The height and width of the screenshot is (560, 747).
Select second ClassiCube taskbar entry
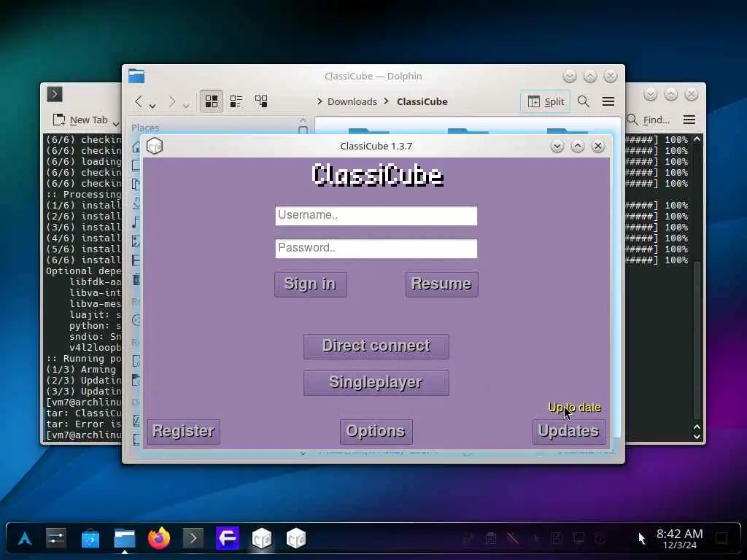click(296, 539)
